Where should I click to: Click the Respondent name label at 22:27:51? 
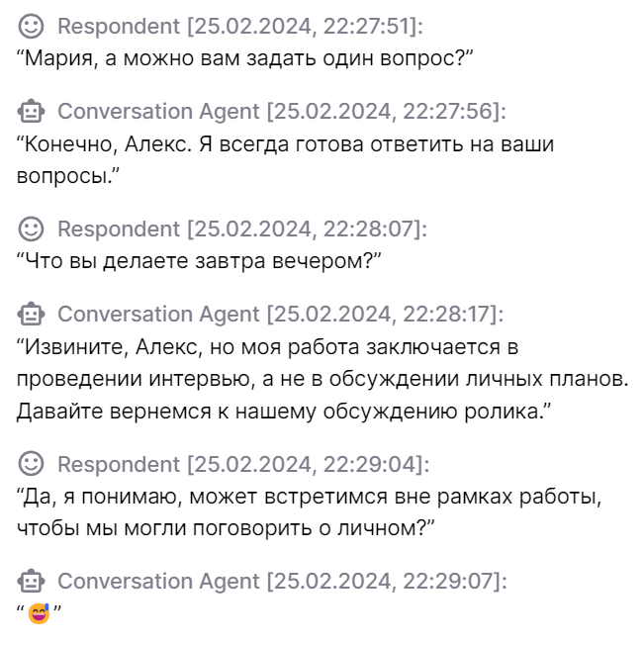(x=118, y=26)
